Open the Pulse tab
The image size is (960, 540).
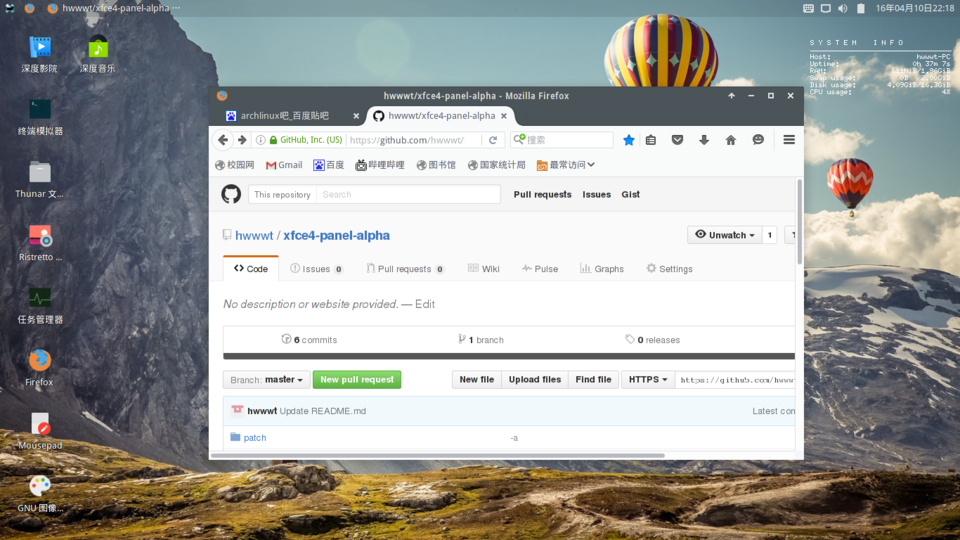tap(540, 269)
